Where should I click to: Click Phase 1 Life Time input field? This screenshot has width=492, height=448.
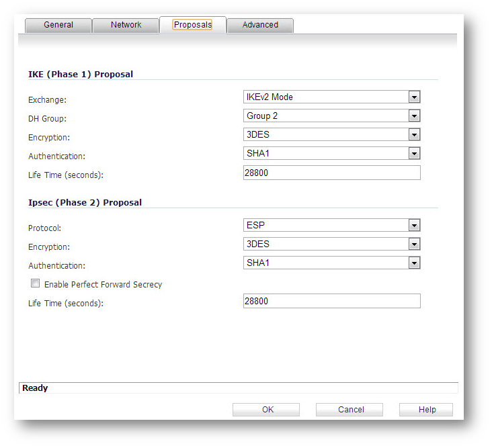[331, 173]
